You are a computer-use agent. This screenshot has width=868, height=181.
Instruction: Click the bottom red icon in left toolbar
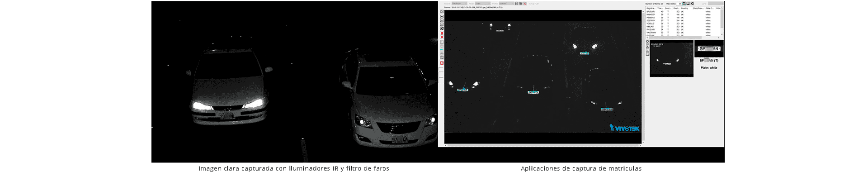[442, 63]
